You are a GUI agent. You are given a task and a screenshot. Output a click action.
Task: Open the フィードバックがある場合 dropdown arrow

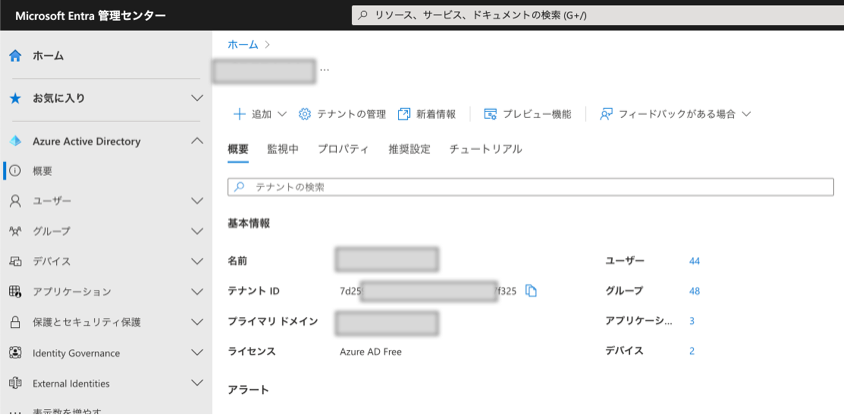click(746, 114)
